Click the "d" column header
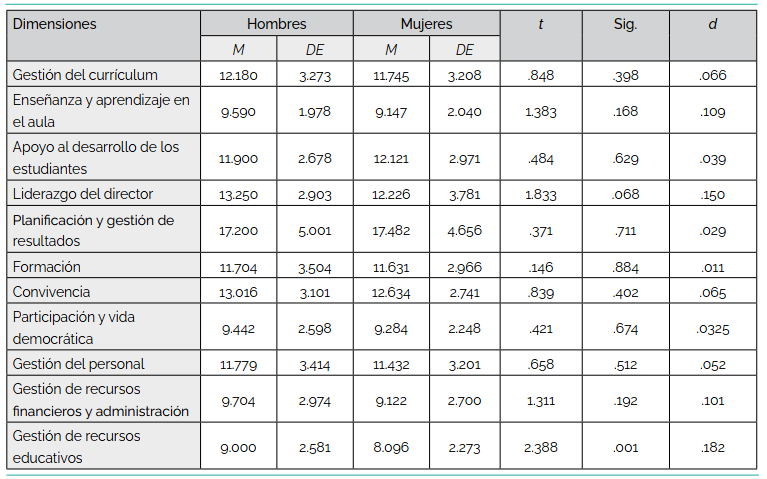The image size is (767, 479). (712, 24)
